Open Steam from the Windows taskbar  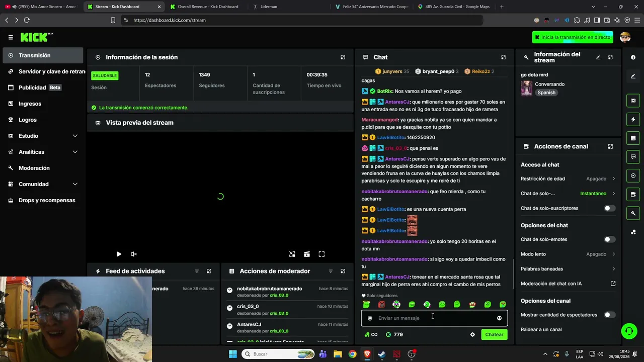[382, 354]
